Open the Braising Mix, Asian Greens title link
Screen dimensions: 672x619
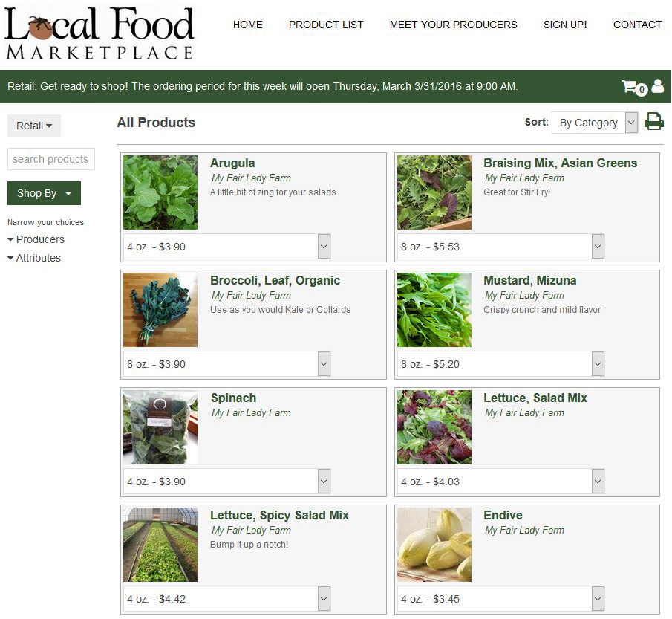click(x=560, y=163)
